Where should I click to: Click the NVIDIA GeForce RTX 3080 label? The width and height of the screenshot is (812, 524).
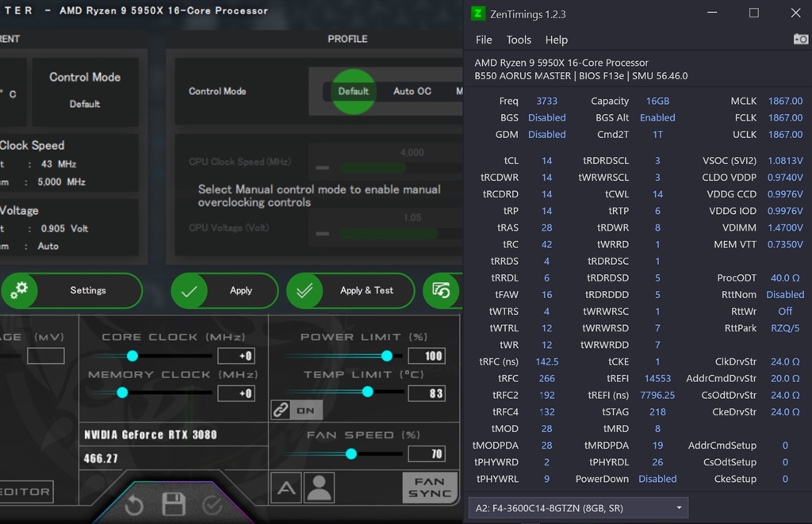151,435
